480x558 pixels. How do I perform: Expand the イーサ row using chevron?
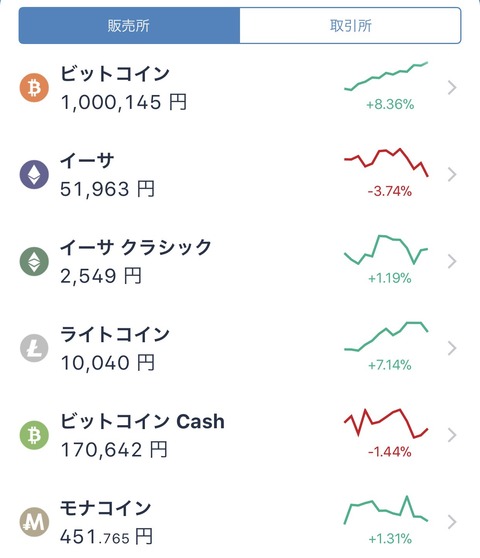452,174
